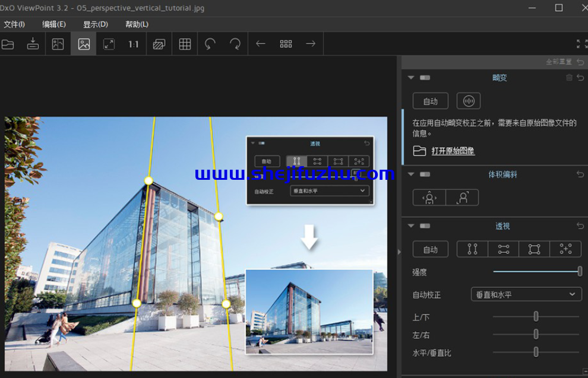This screenshot has width=588, height=378.
Task: Collapse the 透视 panel
Action: [x=411, y=226]
